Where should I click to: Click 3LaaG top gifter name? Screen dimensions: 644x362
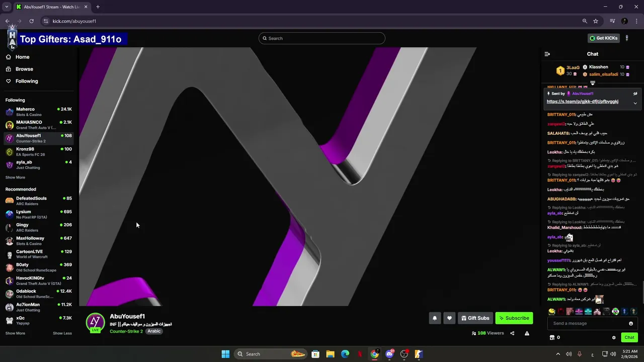coord(573,67)
